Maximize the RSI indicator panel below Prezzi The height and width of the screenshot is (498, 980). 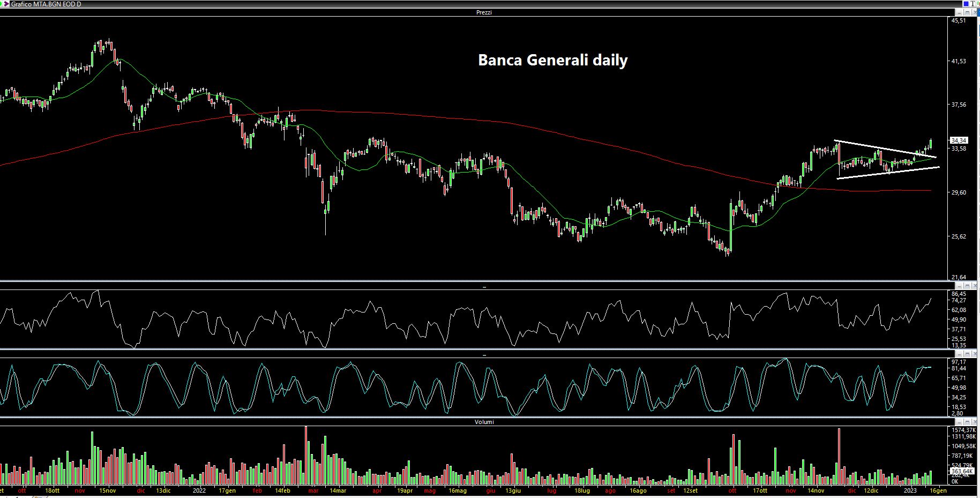(x=967, y=286)
